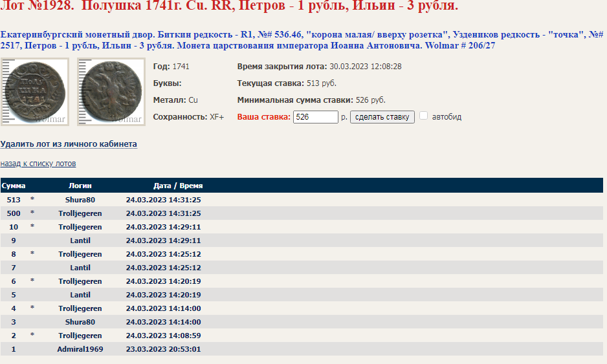607x364 pixels.
Task: Click the closing time 30.03.2023 12:08:28
Action: pos(366,67)
